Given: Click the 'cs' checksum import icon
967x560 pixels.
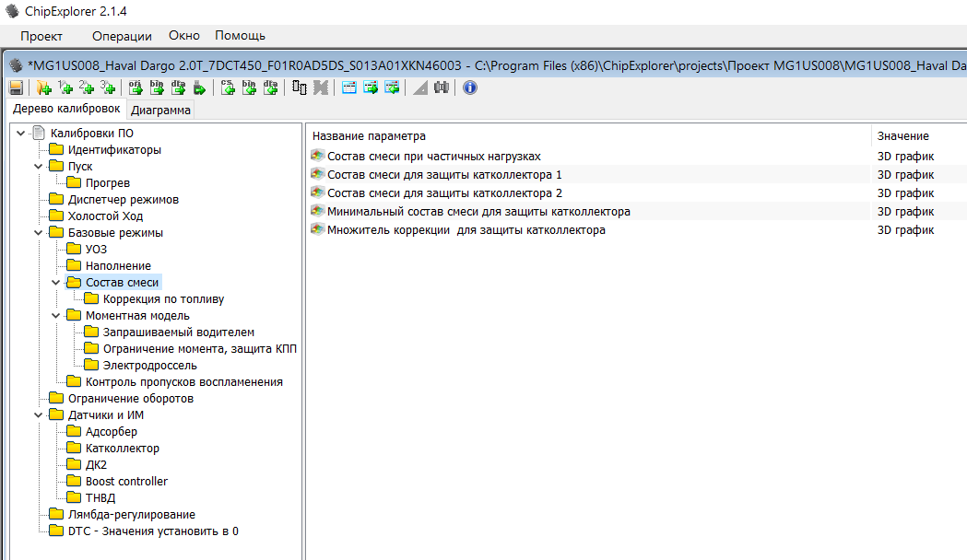Looking at the screenshot, I should [x=228, y=87].
